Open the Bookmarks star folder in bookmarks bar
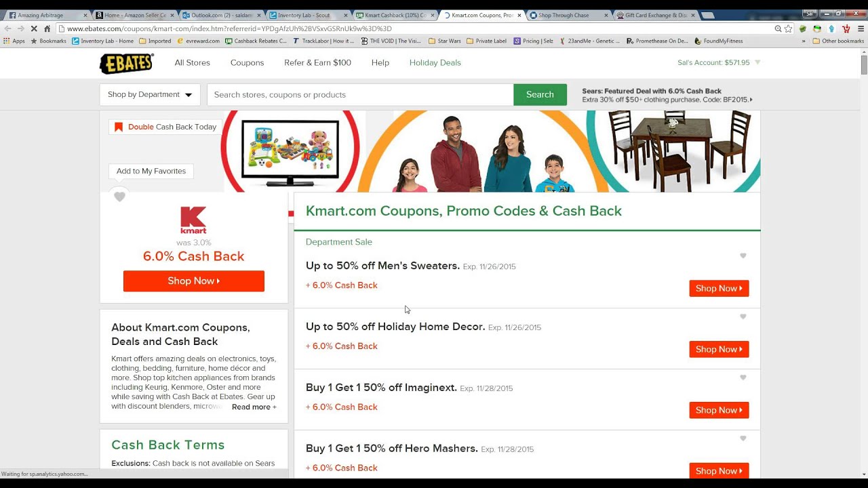Image resolution: width=868 pixels, height=488 pixels. point(48,41)
